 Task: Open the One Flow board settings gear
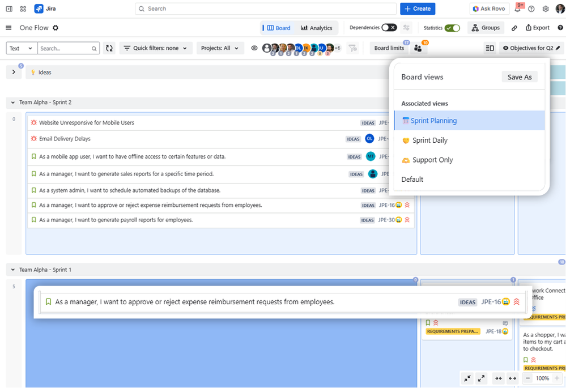pos(54,27)
